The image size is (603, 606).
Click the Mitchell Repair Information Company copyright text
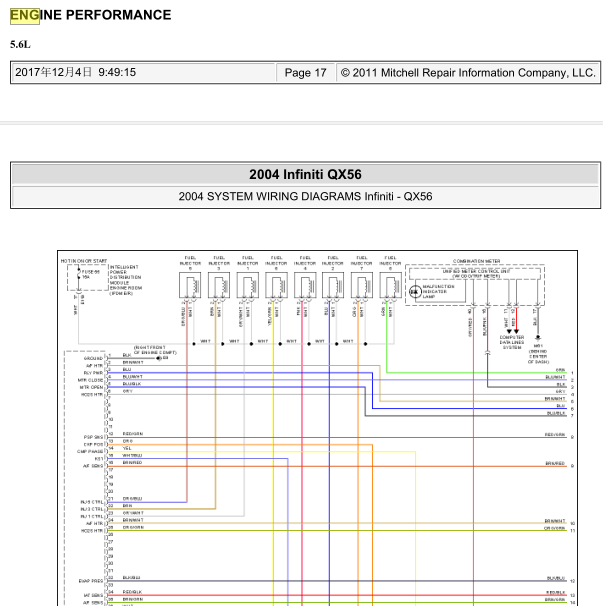click(468, 73)
